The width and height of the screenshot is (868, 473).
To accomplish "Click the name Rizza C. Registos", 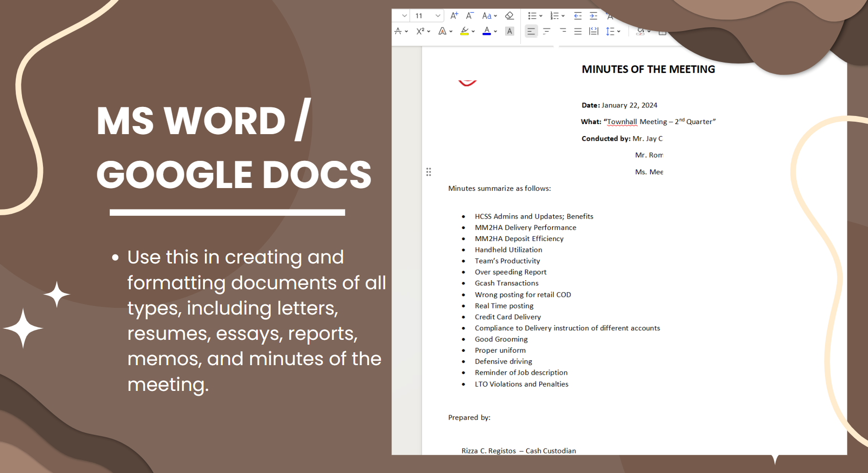I will 489,451.
